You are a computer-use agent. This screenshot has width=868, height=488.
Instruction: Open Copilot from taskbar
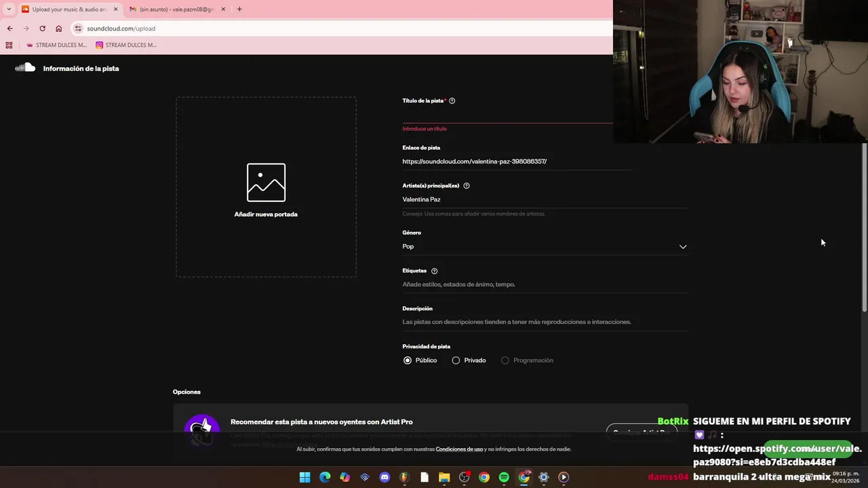[x=344, y=477]
